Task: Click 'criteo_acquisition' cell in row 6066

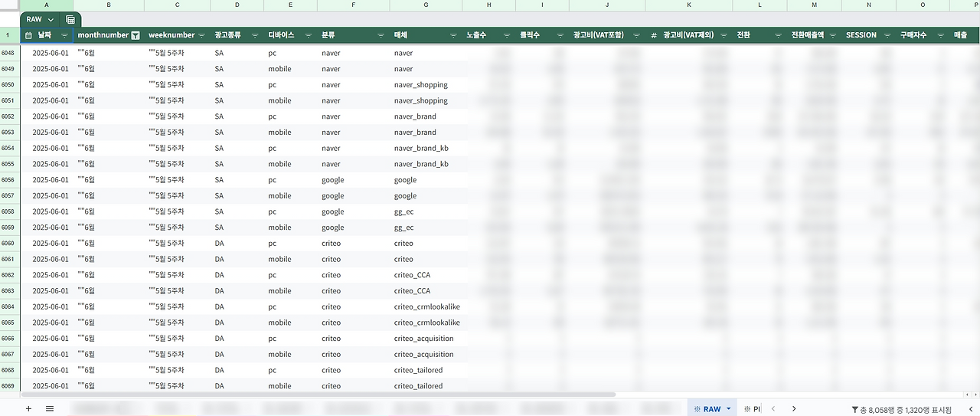Action: coord(426,339)
